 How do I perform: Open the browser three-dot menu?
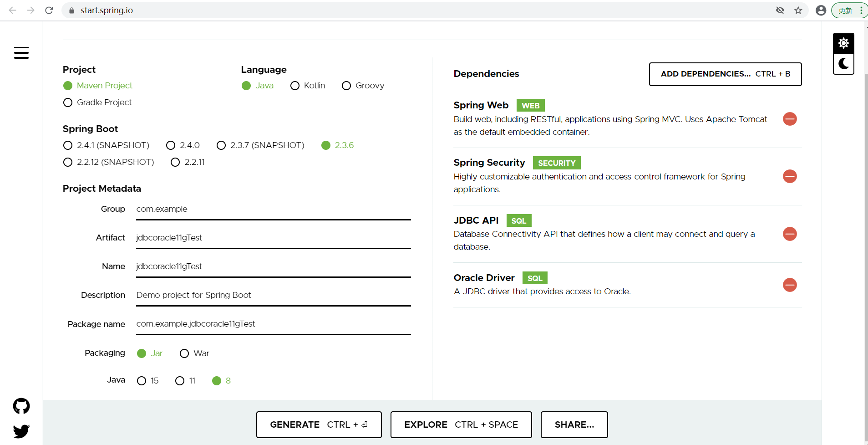tap(861, 10)
